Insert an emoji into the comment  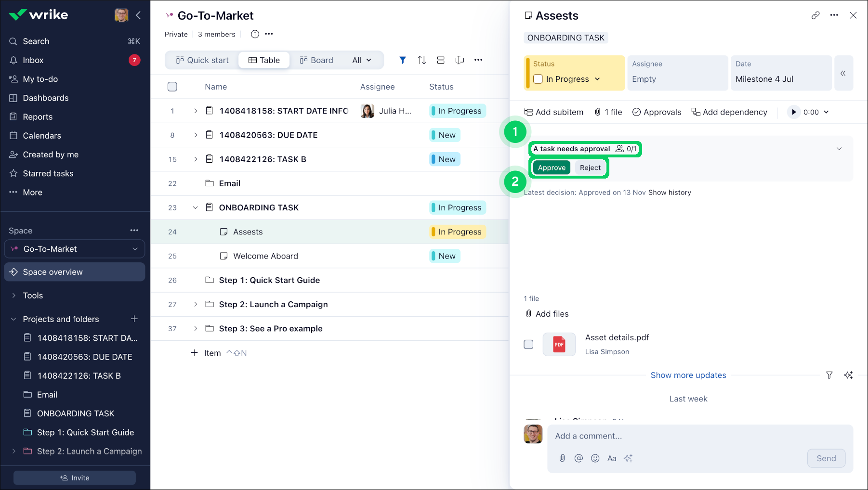pyautogui.click(x=595, y=458)
